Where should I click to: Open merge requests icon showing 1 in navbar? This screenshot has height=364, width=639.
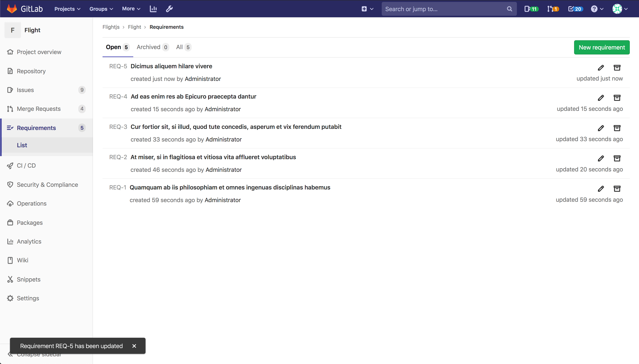[553, 9]
